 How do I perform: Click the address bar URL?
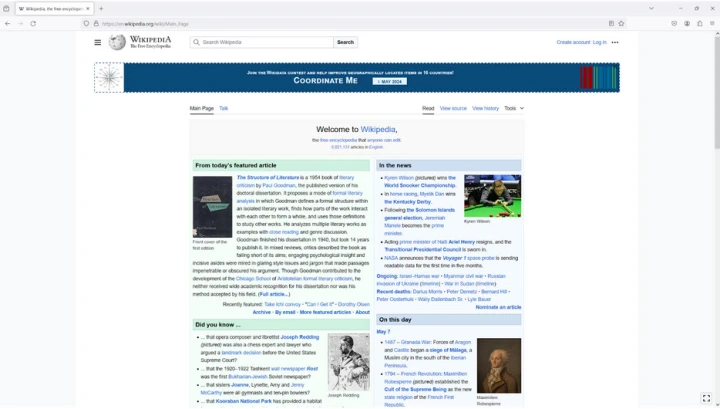pos(145,24)
